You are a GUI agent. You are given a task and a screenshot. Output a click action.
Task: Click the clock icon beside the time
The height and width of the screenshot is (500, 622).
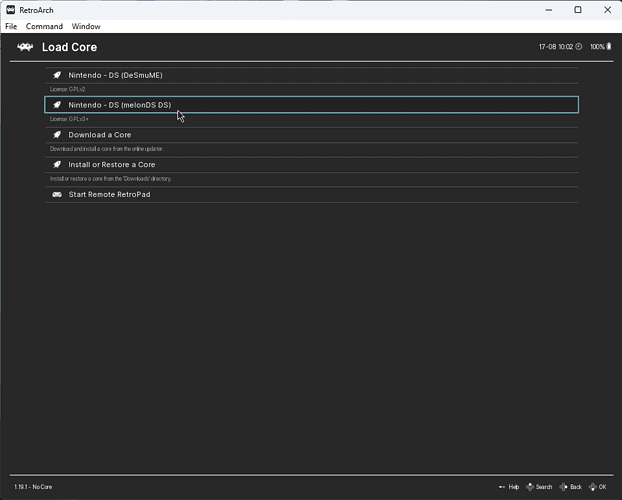pos(579,47)
